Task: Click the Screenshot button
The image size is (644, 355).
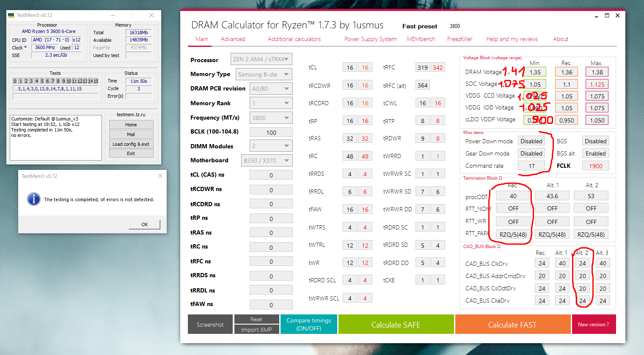Action: tap(210, 324)
